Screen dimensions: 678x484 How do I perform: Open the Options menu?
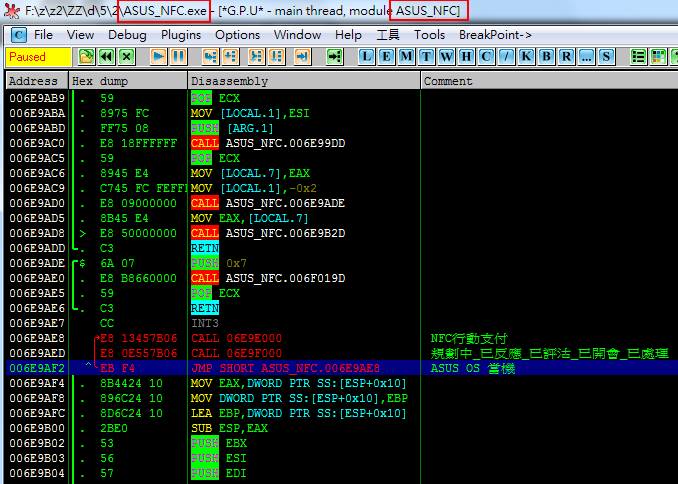coord(237,35)
